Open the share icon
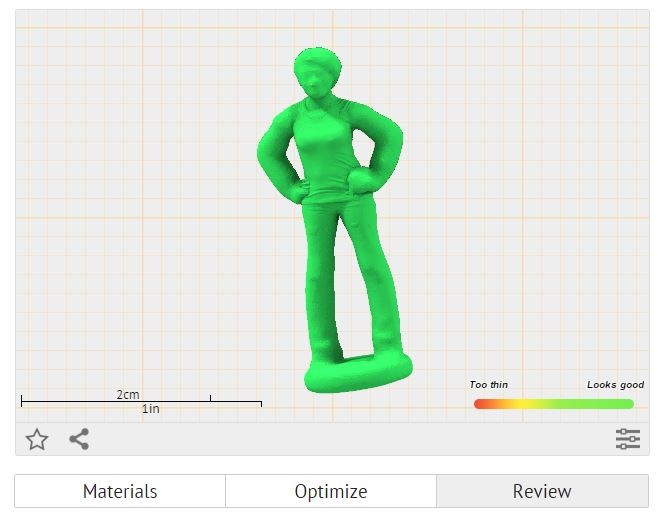The width and height of the screenshot is (662, 524). (79, 439)
